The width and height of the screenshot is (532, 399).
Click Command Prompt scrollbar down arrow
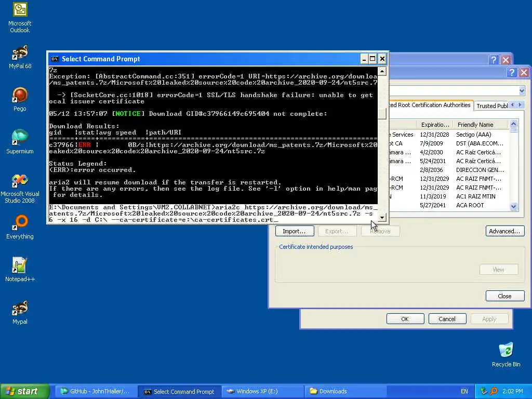point(382,218)
